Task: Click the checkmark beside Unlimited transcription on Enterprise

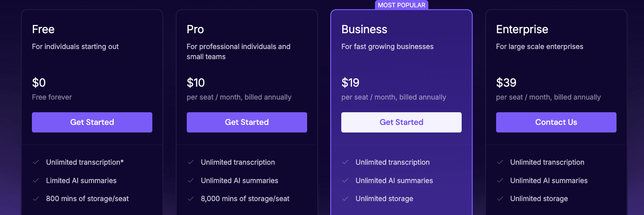Action: tap(500, 162)
